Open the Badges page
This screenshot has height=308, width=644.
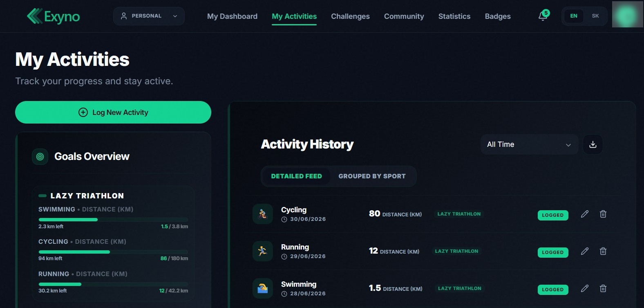tap(498, 16)
